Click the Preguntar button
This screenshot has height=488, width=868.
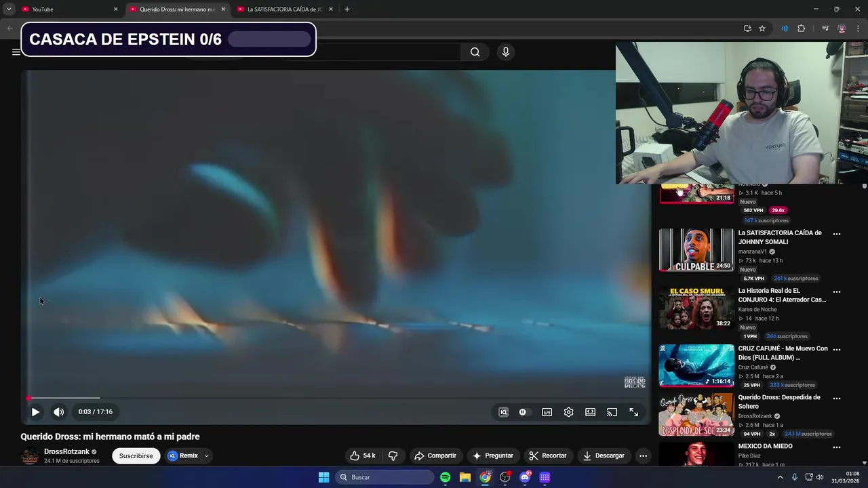(x=493, y=455)
